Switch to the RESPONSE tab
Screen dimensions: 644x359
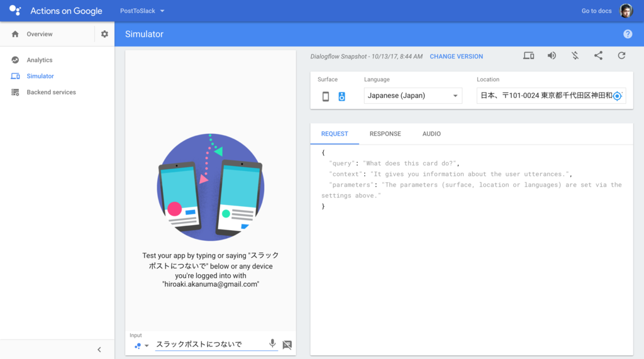pos(386,134)
